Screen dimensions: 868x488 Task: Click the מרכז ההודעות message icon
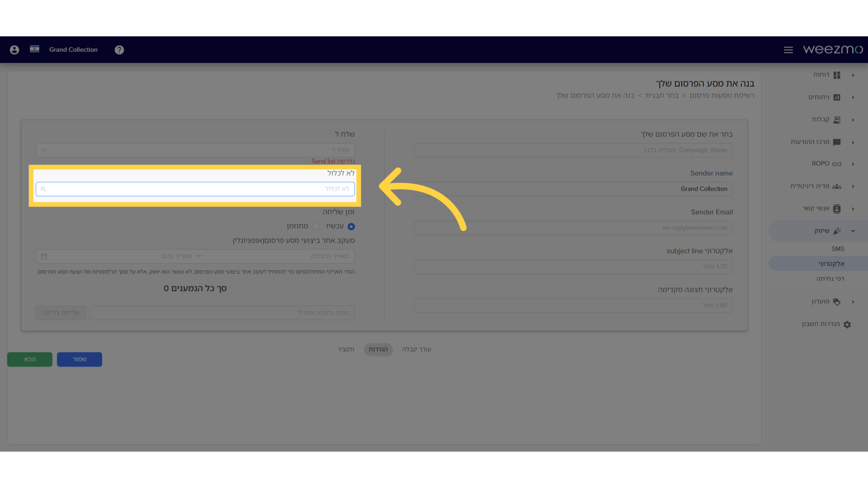(837, 142)
